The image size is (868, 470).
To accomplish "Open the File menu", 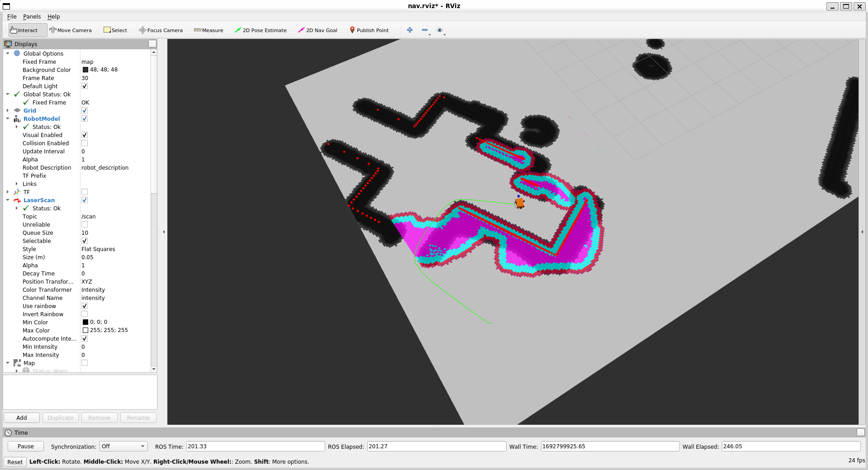I will 12,16.
